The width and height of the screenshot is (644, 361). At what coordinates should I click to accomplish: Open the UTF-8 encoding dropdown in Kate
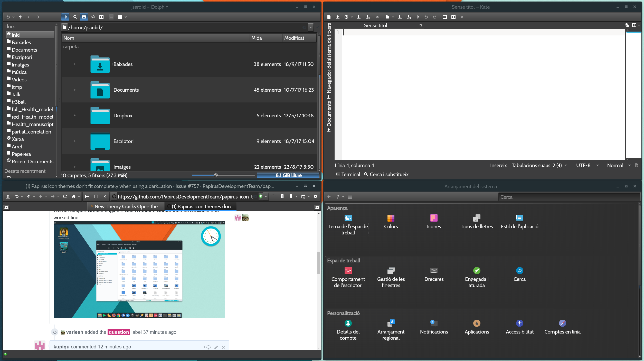pyautogui.click(x=587, y=165)
